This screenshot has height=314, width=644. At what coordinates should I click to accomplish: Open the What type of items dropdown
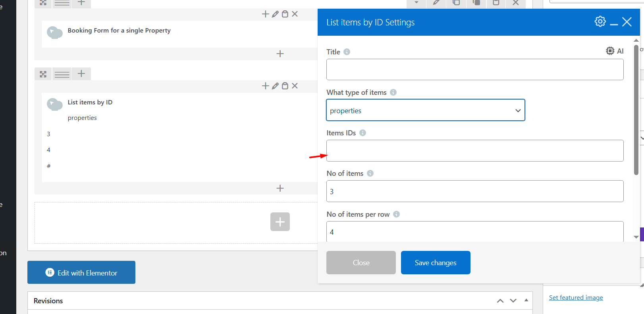(x=425, y=110)
